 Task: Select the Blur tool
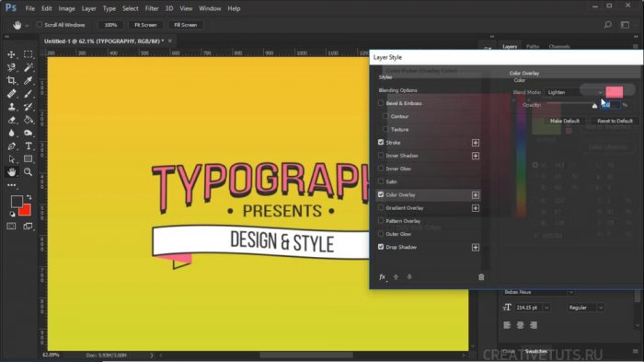click(11, 133)
